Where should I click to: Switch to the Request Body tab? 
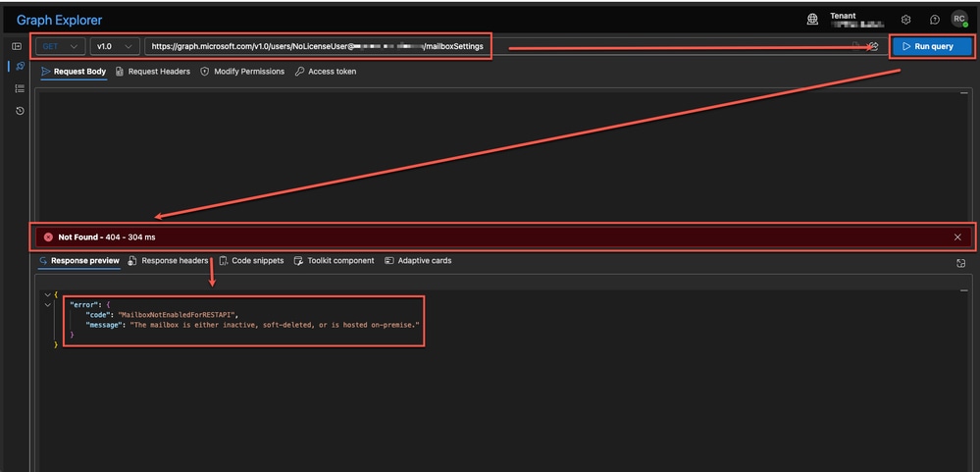(74, 72)
